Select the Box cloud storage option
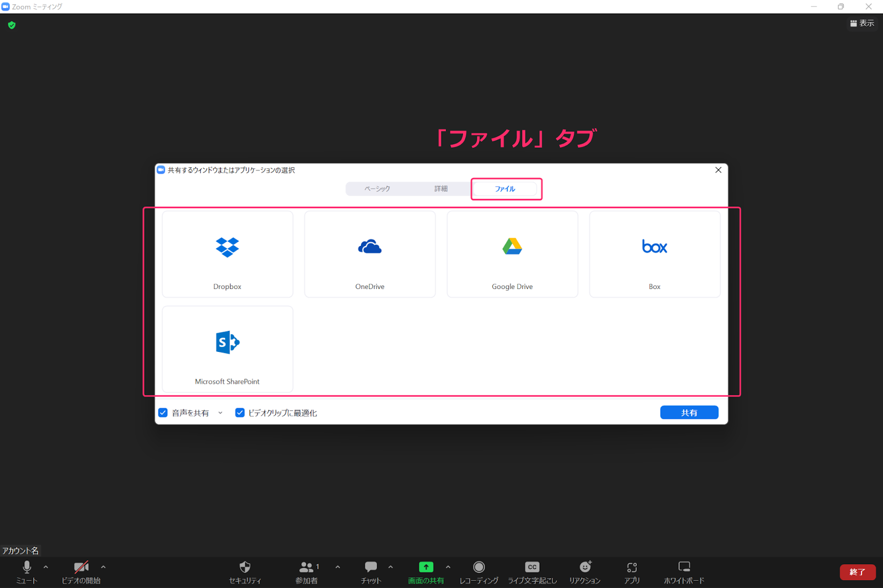The image size is (883, 588). point(655,254)
